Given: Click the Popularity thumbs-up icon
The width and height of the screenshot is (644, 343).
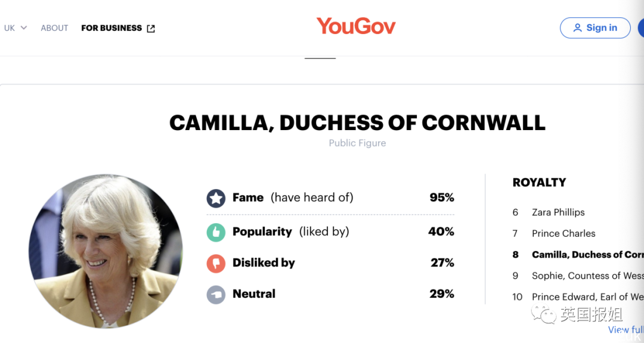Looking at the screenshot, I should (216, 232).
